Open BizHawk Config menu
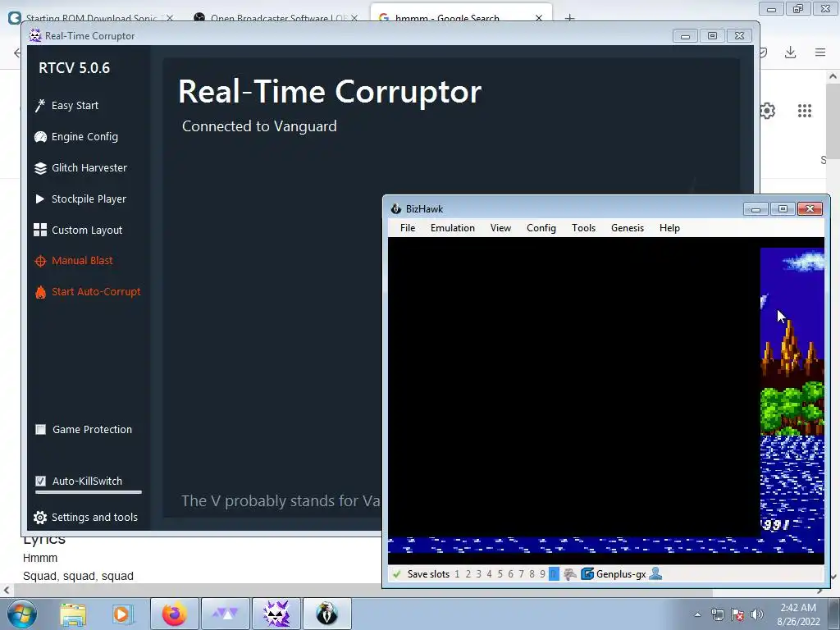The width and height of the screenshot is (840, 630). tap(541, 228)
